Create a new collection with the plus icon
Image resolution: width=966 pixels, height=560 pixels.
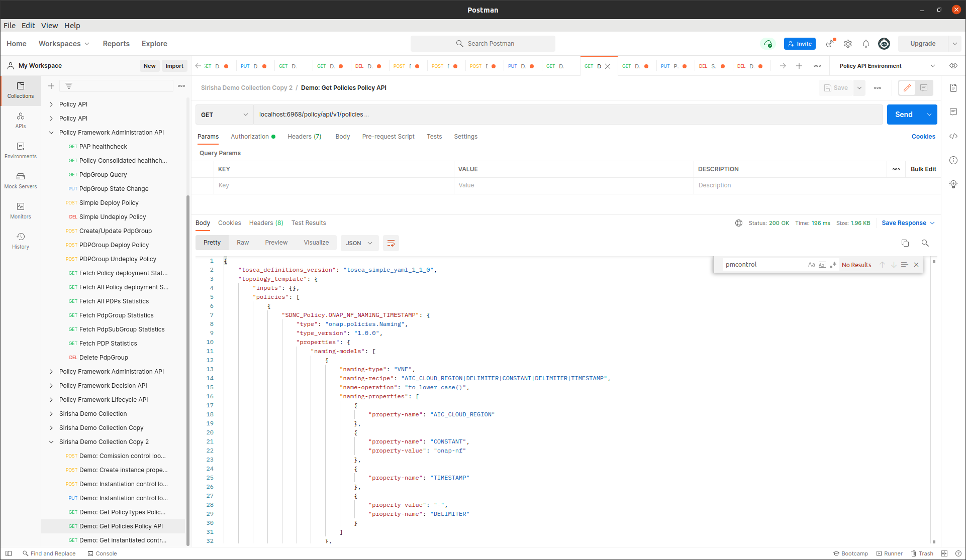tap(51, 86)
